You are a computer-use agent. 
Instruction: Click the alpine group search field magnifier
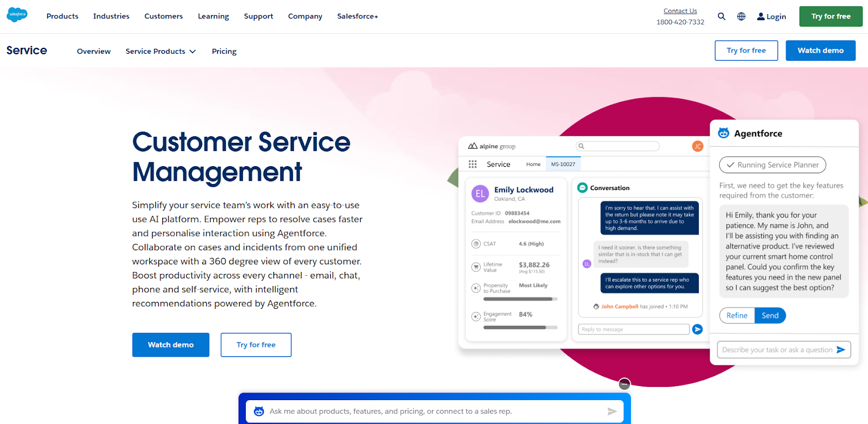[x=581, y=146]
